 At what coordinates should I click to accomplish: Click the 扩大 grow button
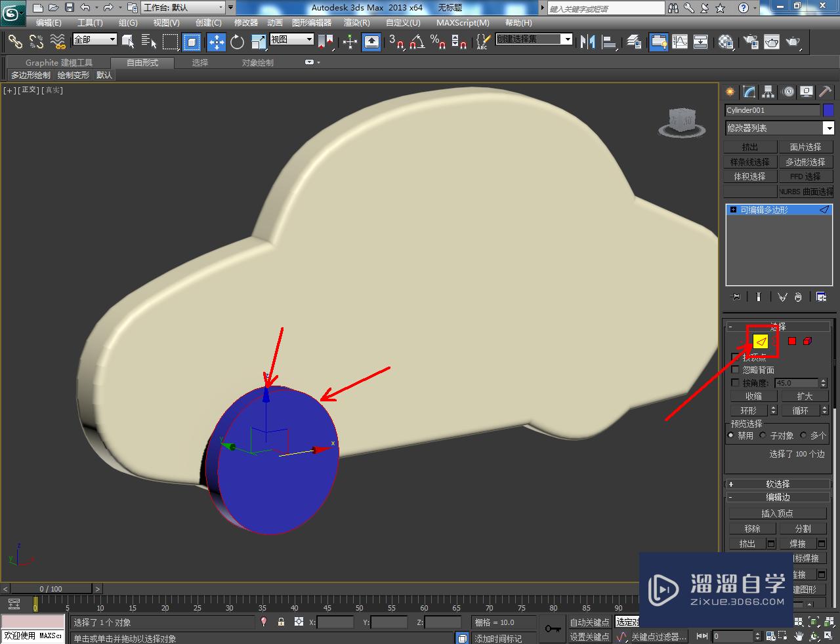805,396
